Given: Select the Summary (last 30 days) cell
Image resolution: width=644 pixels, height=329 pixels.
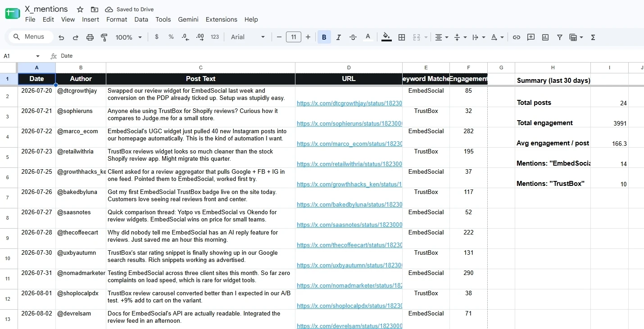Looking at the screenshot, I should [553, 79].
